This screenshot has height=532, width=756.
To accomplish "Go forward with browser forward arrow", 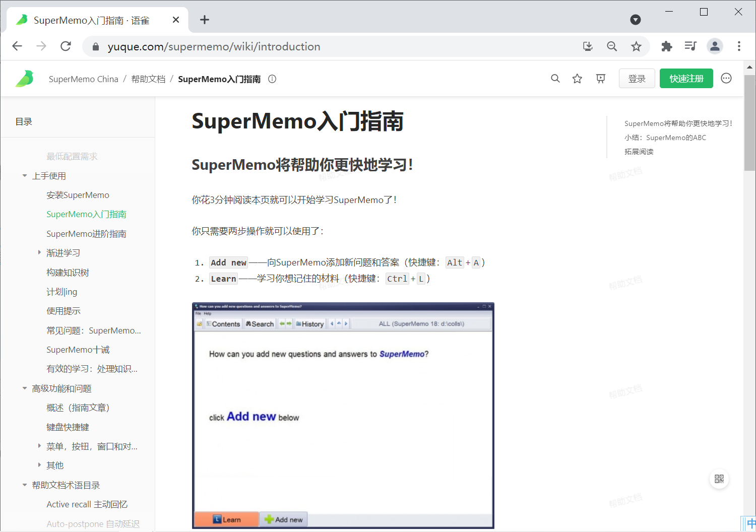I will (x=41, y=46).
